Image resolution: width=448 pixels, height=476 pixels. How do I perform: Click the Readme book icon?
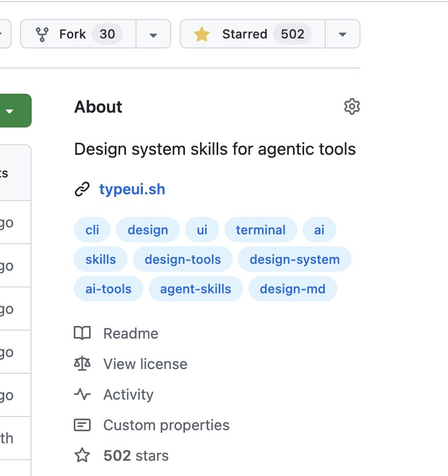point(82,333)
